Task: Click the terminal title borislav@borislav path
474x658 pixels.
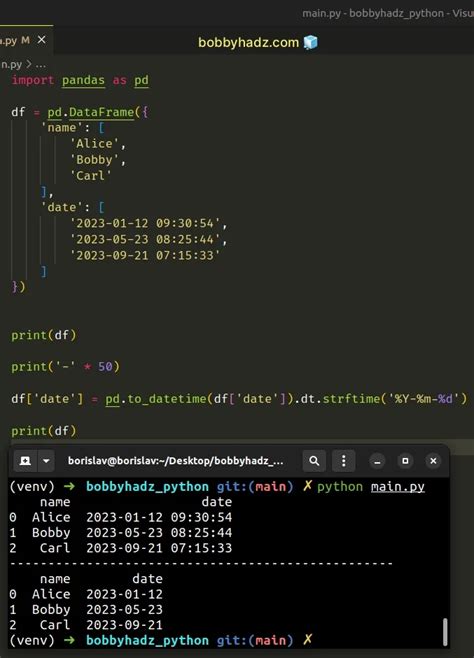Action: [175, 461]
